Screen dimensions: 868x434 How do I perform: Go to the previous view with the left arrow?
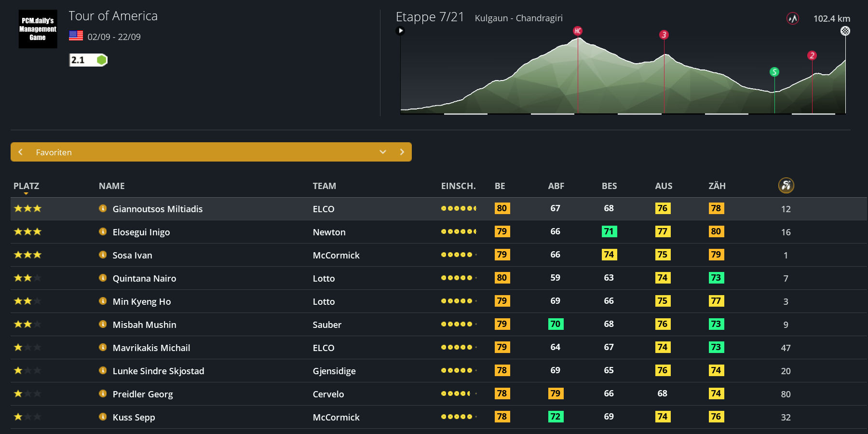(x=20, y=152)
